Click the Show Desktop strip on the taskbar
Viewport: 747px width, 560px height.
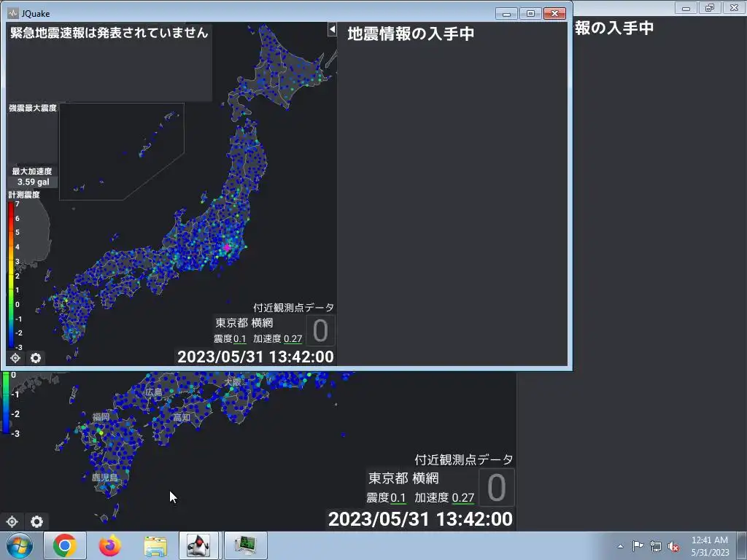(741, 545)
